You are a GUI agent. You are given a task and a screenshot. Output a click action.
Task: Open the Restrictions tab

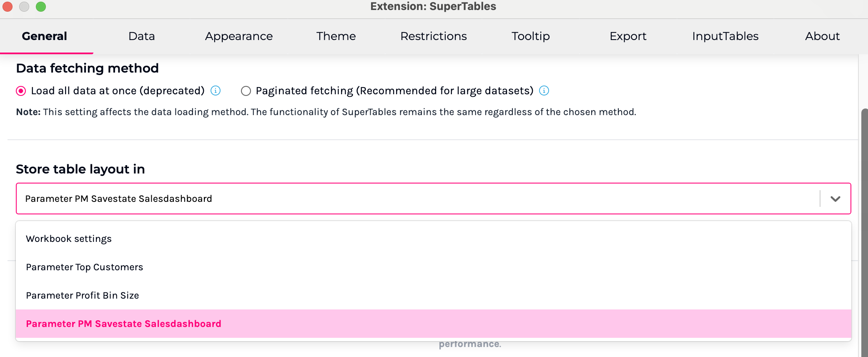[x=433, y=36]
